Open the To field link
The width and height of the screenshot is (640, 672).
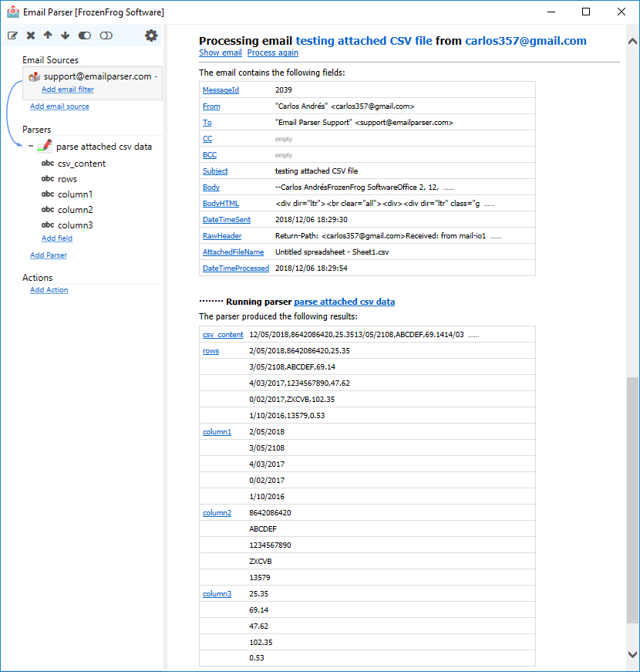(207, 123)
